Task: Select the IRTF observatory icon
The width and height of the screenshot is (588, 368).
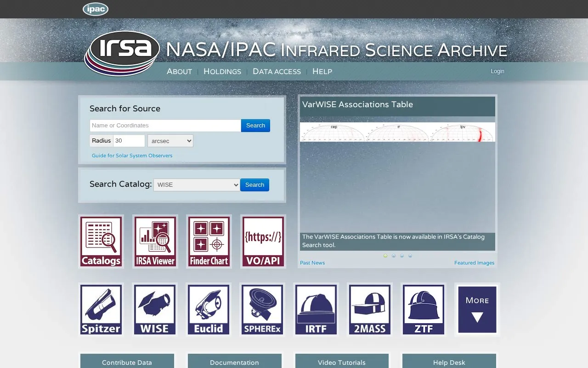Action: pos(316,310)
